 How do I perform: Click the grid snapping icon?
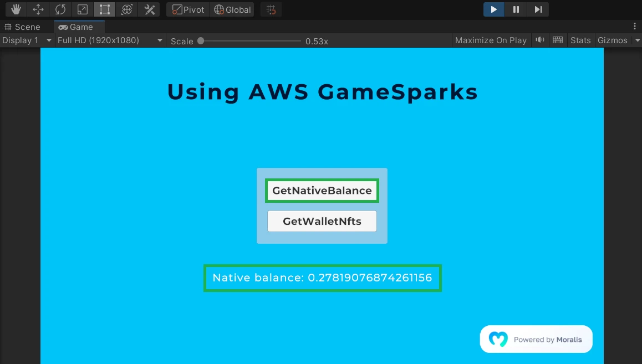(271, 9)
